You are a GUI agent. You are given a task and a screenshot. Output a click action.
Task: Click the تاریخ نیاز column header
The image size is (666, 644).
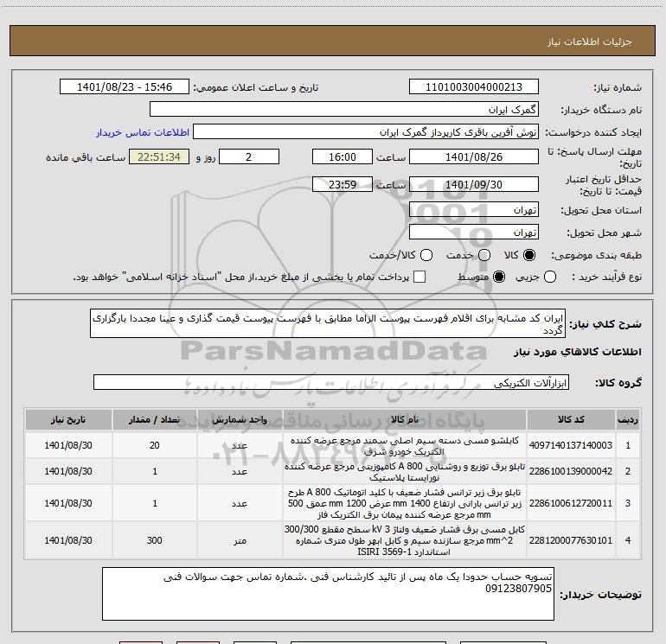68,419
